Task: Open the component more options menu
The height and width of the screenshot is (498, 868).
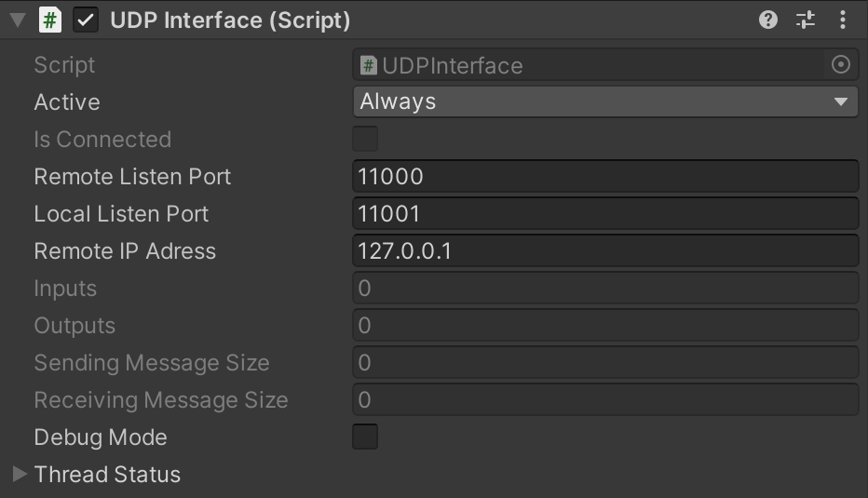Action: tap(843, 20)
